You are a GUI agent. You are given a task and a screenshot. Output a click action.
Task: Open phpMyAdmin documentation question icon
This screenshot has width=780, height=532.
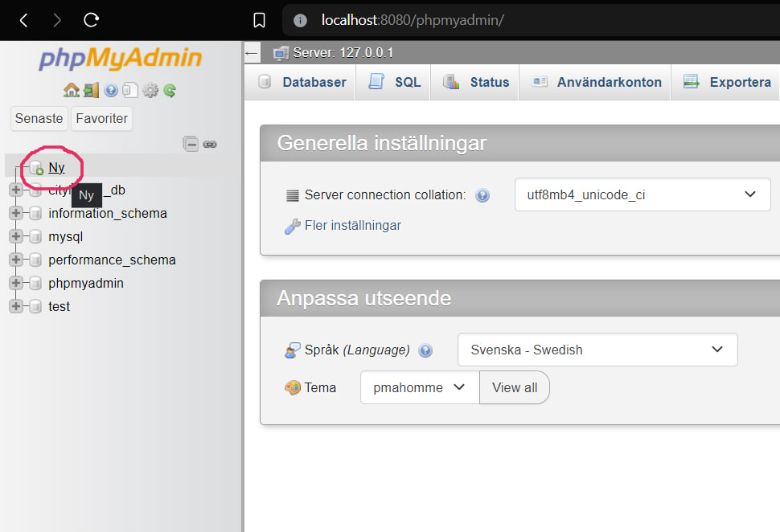(x=111, y=90)
